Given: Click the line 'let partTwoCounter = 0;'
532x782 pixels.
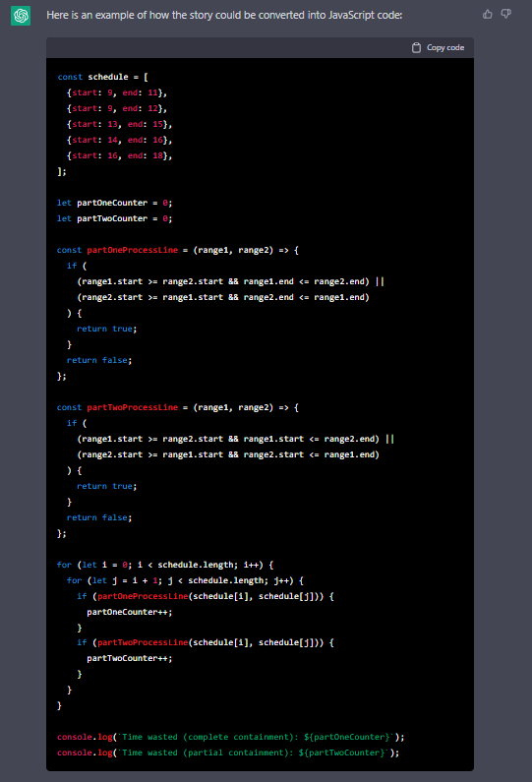Looking at the screenshot, I should click(115, 218).
